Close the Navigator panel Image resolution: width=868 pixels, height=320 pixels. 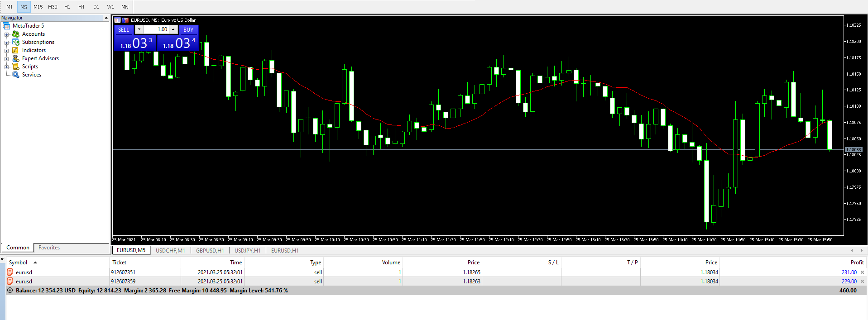[106, 18]
